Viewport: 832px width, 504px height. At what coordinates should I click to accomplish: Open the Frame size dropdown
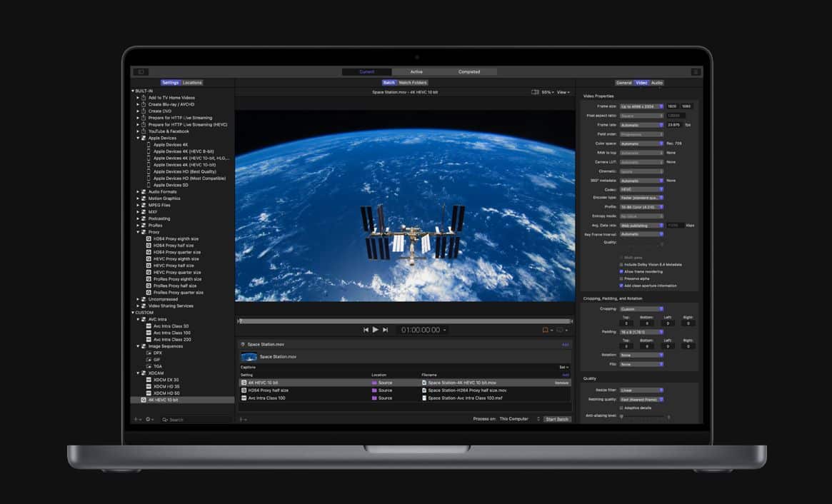[641, 106]
